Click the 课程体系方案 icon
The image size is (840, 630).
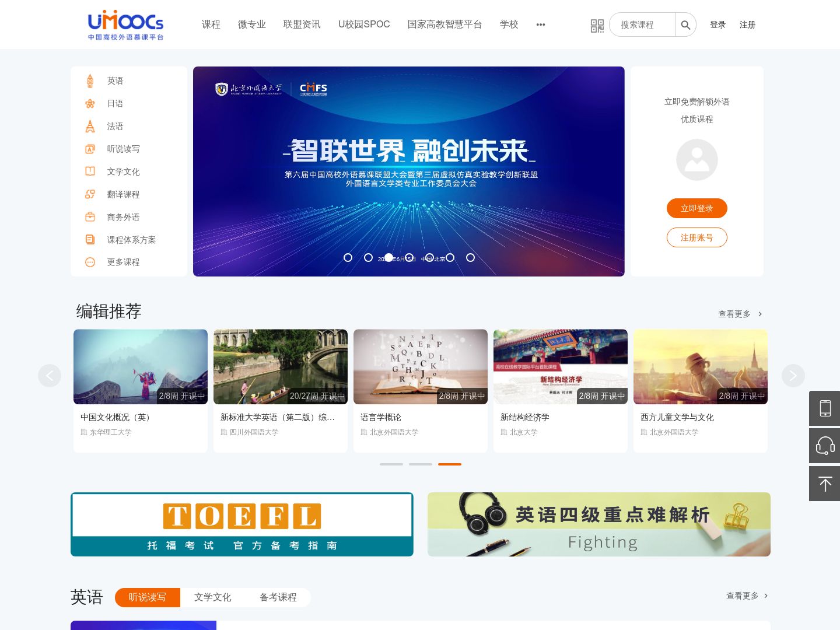point(90,239)
